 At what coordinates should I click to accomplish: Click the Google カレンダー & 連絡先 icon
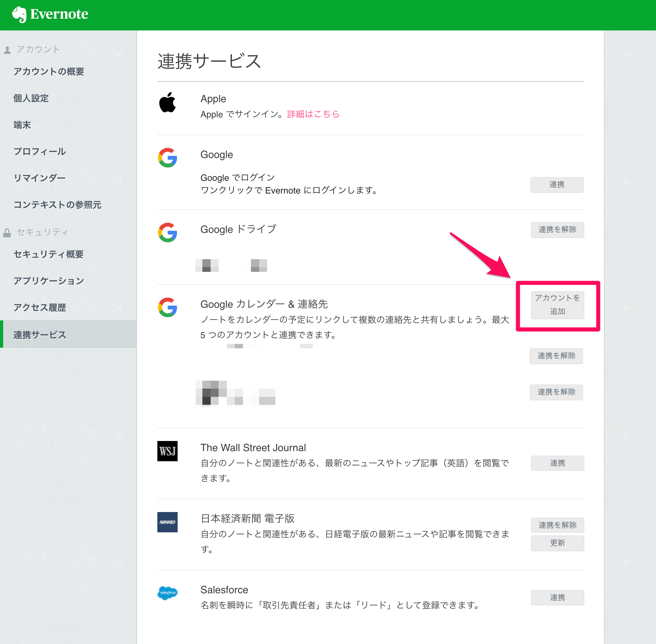coord(167,307)
